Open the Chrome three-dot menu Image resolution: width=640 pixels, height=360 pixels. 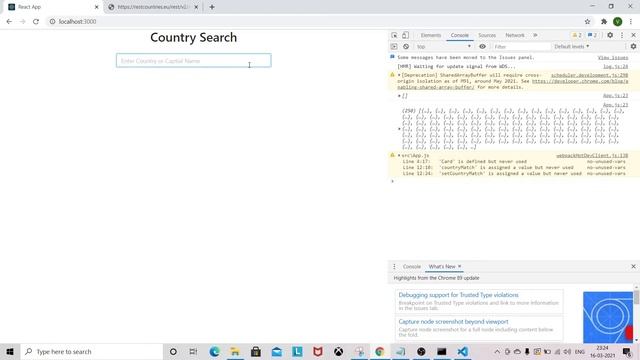coord(631,21)
